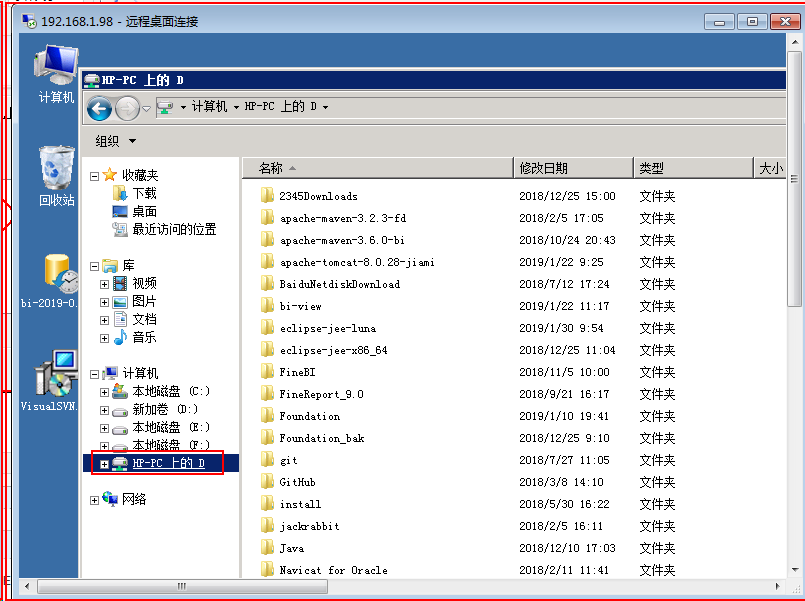Viewport: 805px width, 601px height.
Task: Select 最近访问的位置 in favorites
Action: coord(175,229)
